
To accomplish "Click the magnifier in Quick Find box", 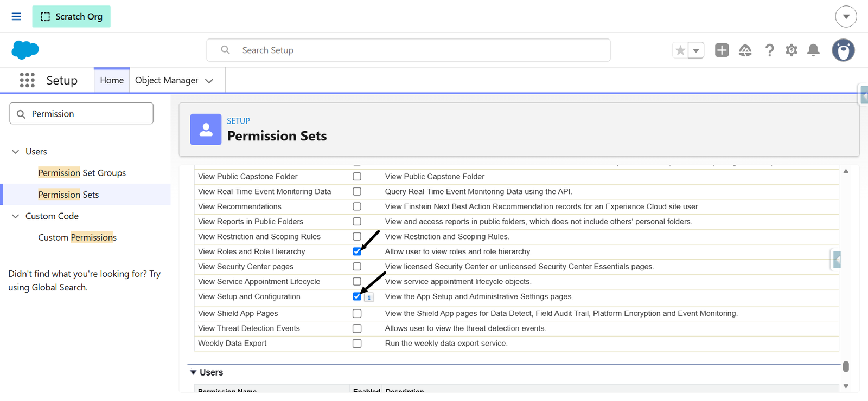I will click(x=21, y=114).
